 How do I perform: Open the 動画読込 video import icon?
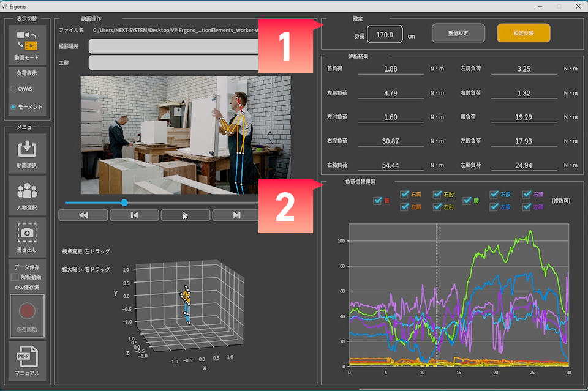[x=27, y=152]
